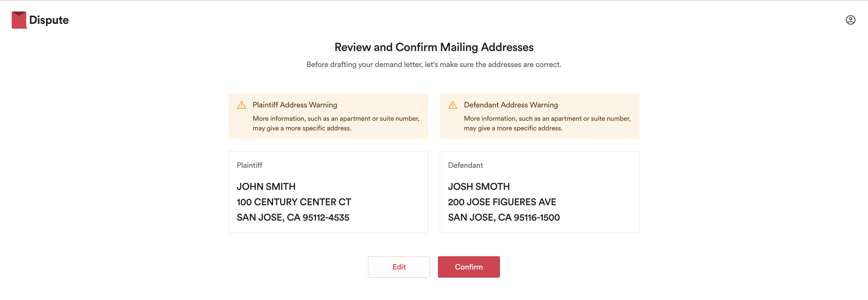Click the Plaintiff warning triangle icon
Viewport: 868px width, 300px height.
241,105
